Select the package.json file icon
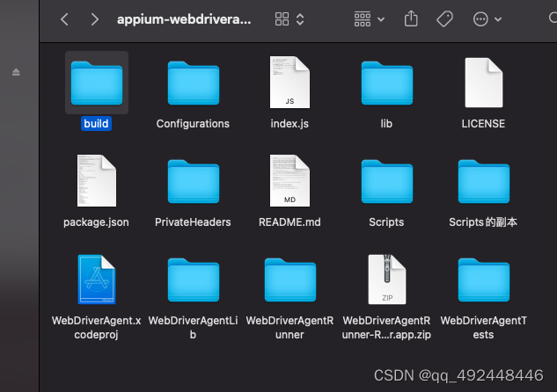 pos(97,180)
